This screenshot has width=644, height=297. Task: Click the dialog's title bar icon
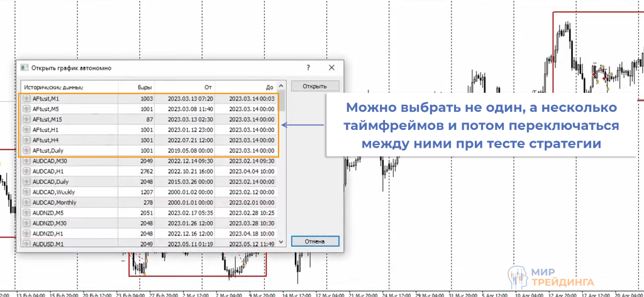25,68
